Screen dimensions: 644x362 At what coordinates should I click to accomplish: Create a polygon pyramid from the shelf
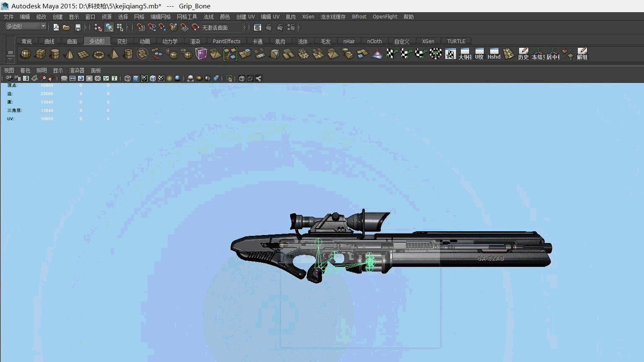113,54
